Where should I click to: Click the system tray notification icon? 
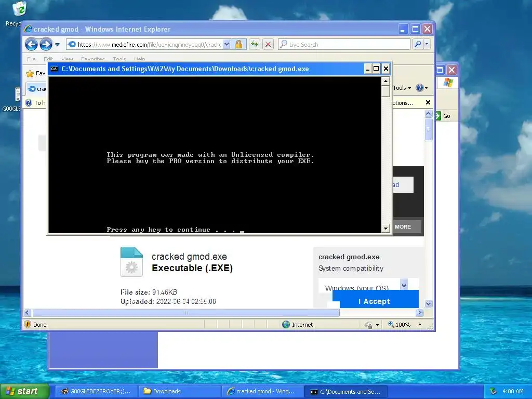click(494, 391)
